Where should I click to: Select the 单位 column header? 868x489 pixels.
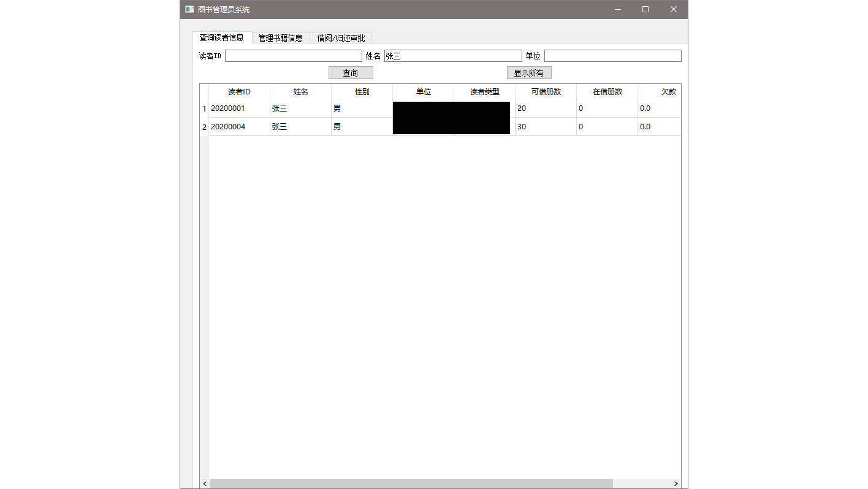pyautogui.click(x=424, y=92)
